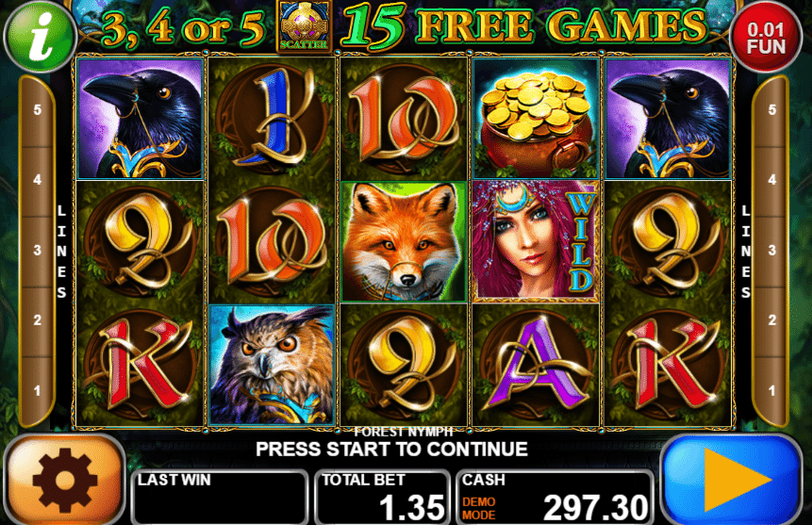Click the Wild nymph symbol on reel four
This screenshot has width=812, height=525.
point(536,241)
